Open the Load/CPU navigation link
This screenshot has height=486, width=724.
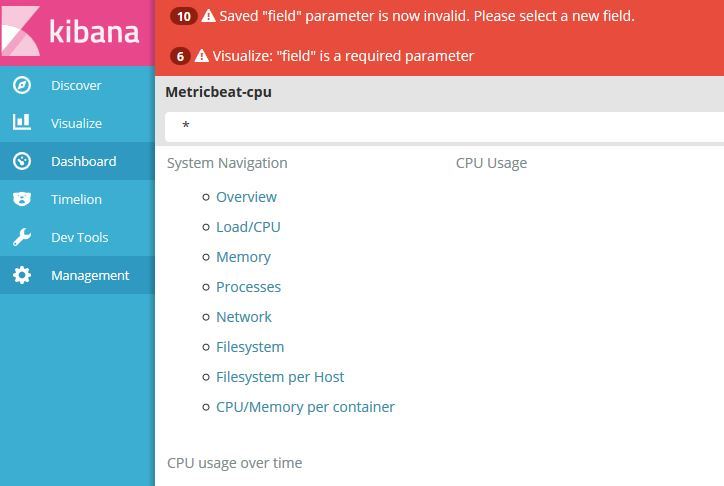pyautogui.click(x=248, y=227)
